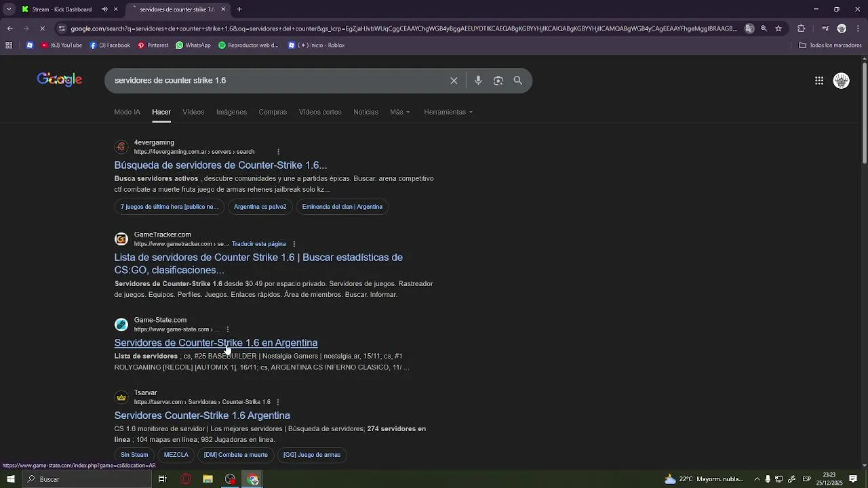Expand the Herramientas dropdown
Image resolution: width=868 pixels, height=488 pixels.
448,112
